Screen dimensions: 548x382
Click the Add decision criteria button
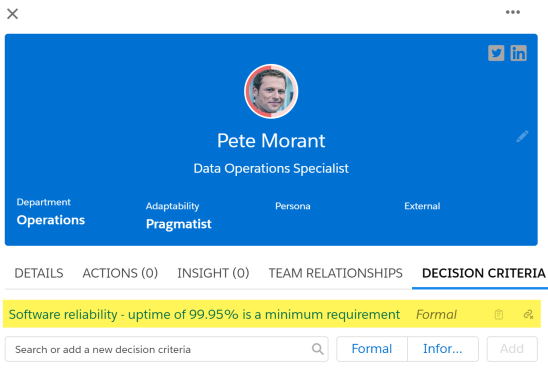[512, 349]
